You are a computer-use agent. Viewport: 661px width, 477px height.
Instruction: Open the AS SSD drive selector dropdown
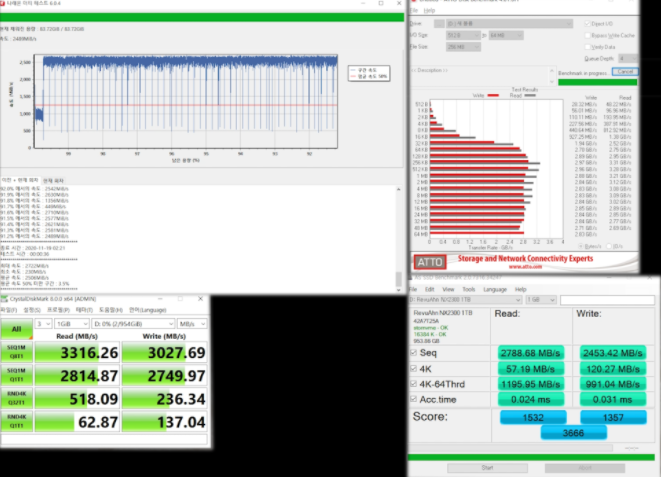pos(465,300)
